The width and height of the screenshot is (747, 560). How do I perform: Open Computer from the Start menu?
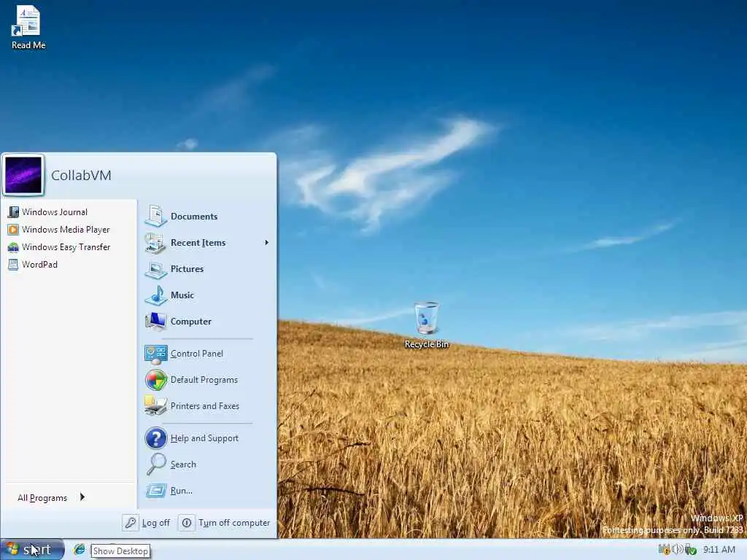206,321
